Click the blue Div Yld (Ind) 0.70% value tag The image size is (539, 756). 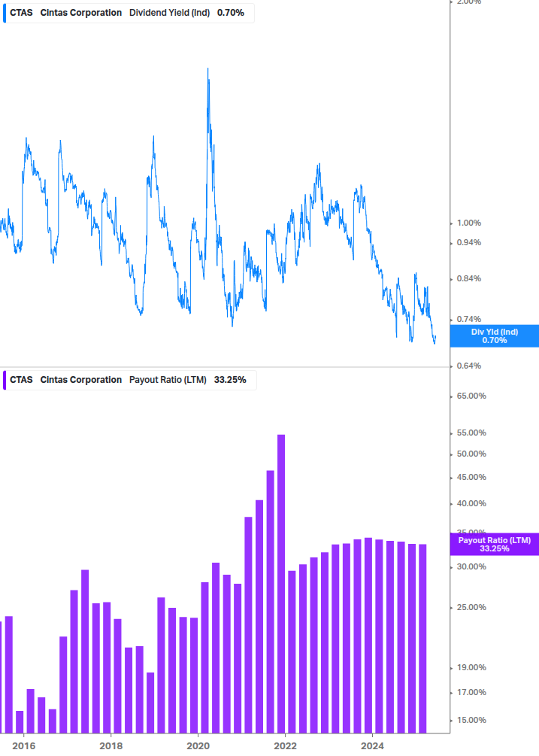tap(494, 336)
